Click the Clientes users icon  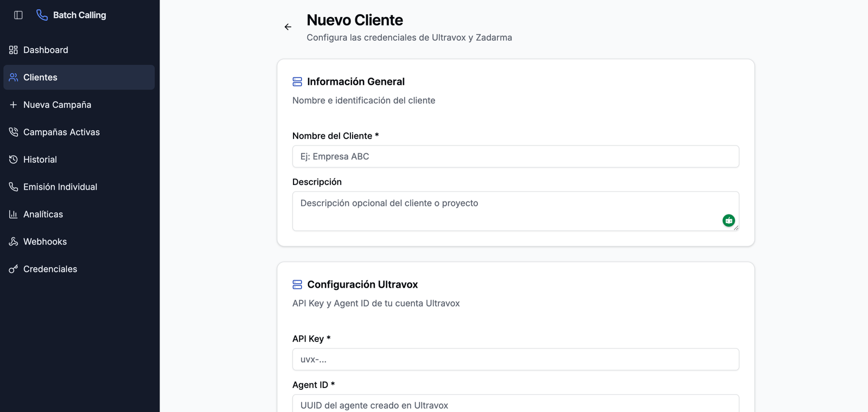click(14, 77)
